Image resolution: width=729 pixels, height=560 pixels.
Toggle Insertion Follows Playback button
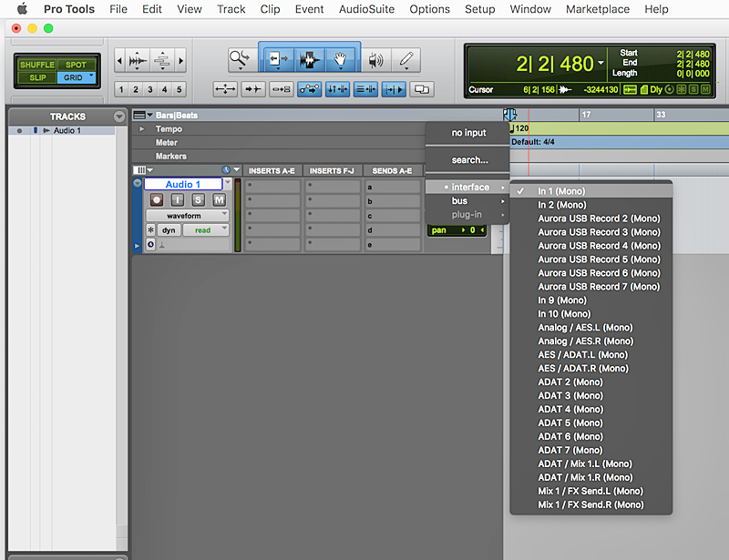[x=394, y=88]
